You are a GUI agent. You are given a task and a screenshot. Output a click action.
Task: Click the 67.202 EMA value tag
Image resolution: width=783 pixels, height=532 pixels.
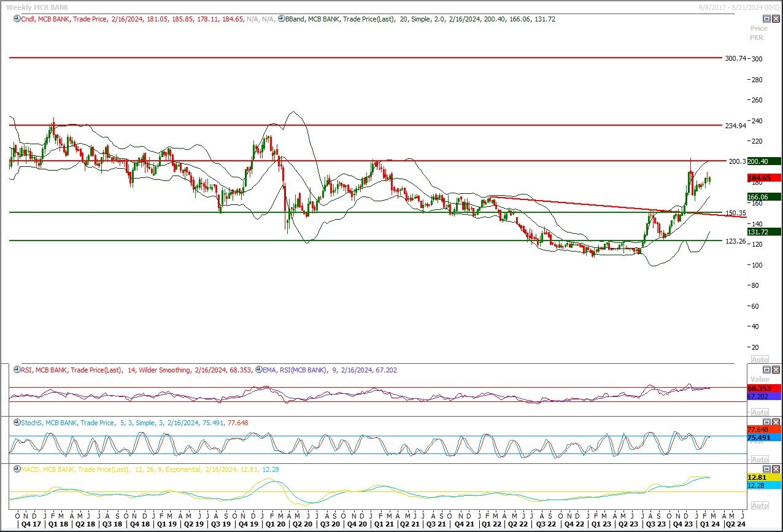[x=763, y=396]
